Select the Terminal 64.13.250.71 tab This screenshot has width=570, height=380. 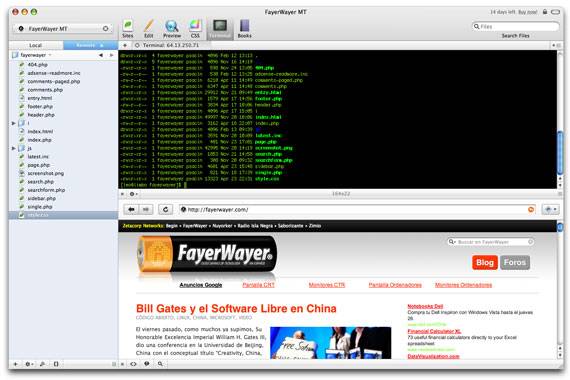(167, 45)
